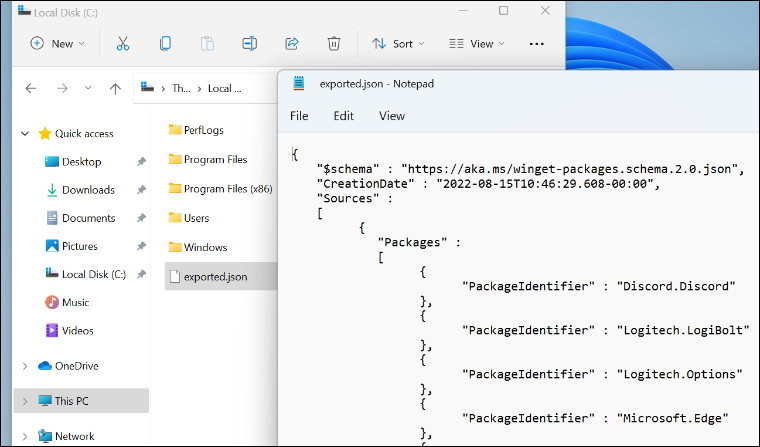760x447 pixels.
Task: Click the Copy icon in File Explorer toolbar
Action: [165, 44]
